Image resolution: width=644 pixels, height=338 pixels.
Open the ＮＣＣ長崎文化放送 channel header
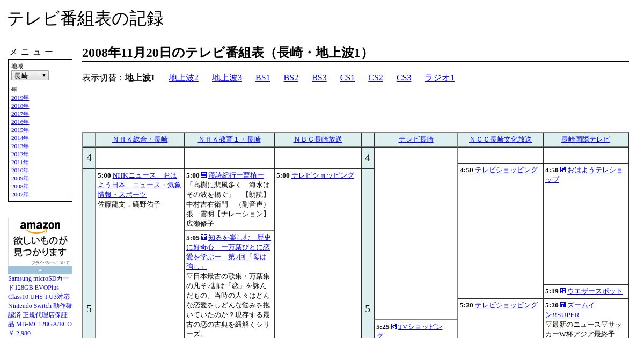(x=500, y=139)
